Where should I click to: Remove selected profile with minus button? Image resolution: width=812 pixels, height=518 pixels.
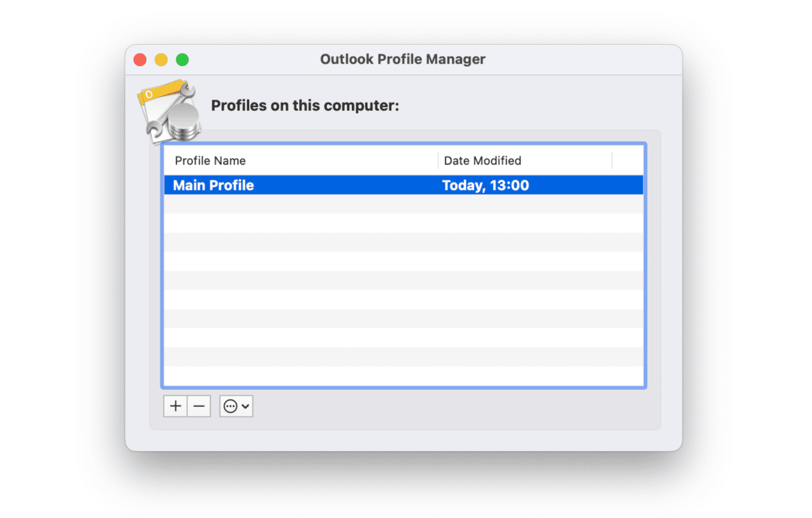pos(199,406)
